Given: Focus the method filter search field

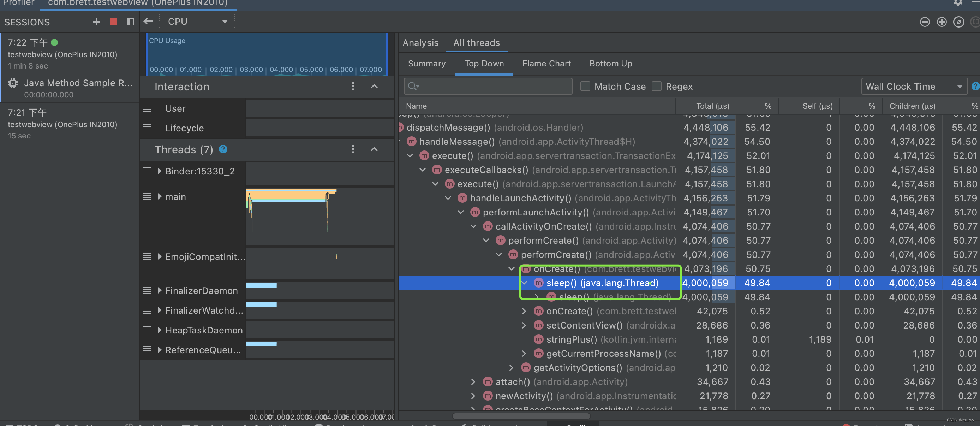Looking at the screenshot, I should (488, 87).
